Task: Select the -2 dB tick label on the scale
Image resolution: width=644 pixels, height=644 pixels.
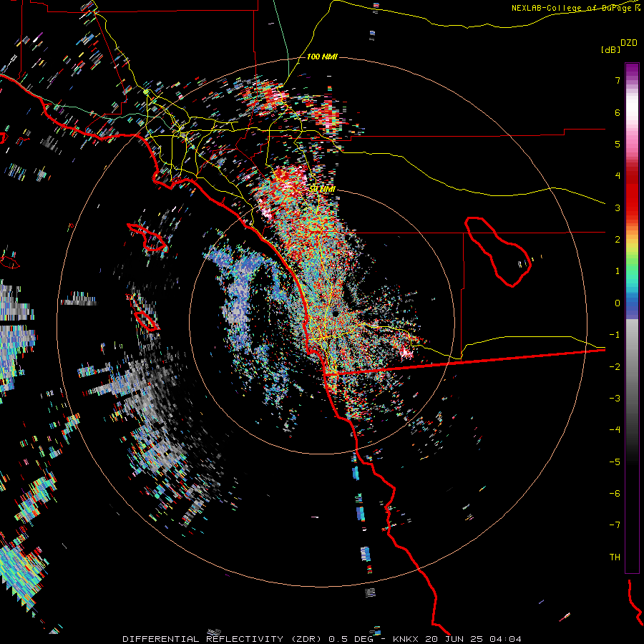Action: point(615,367)
